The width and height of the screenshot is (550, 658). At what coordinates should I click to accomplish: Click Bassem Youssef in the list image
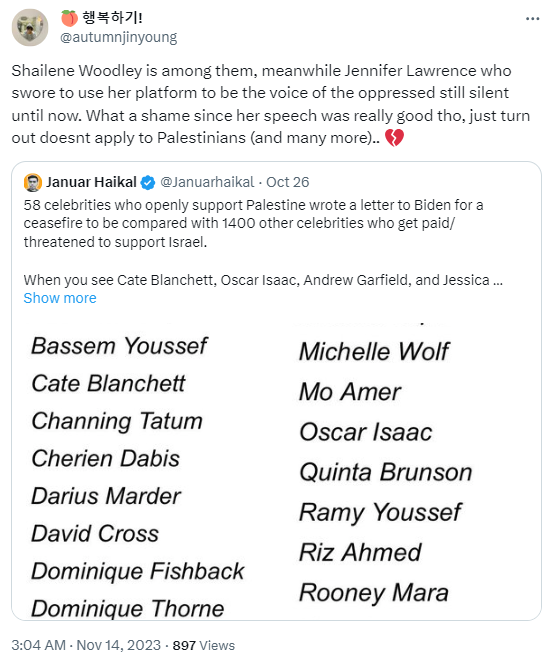click(x=119, y=346)
